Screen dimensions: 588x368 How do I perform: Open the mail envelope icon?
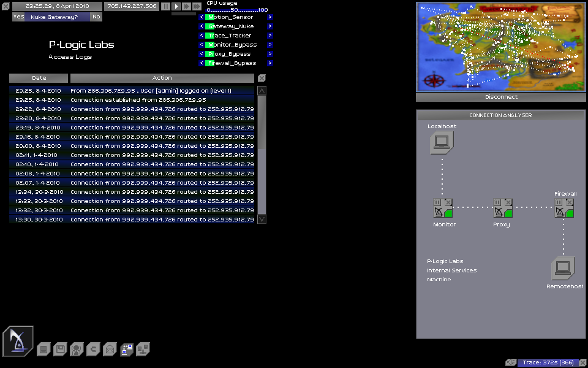tap(110, 350)
